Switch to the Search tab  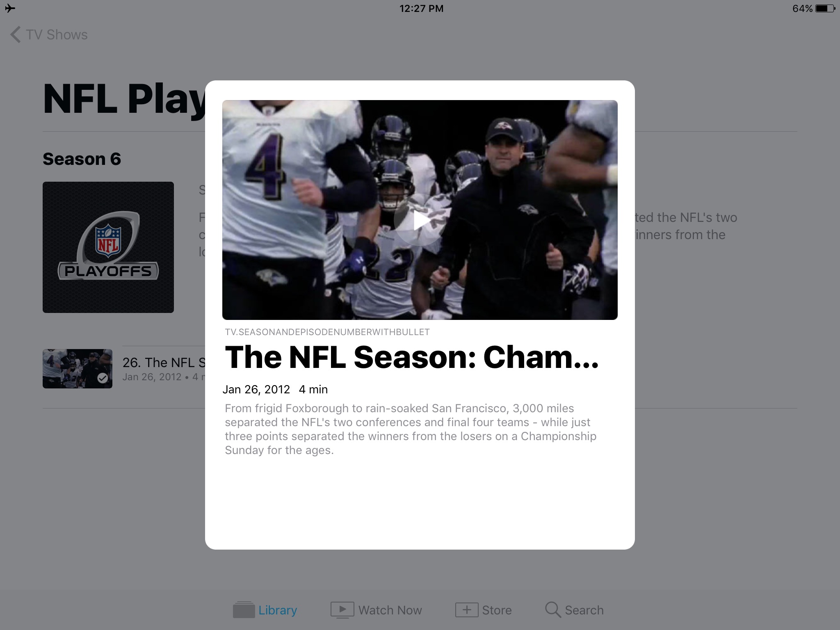[x=574, y=610]
